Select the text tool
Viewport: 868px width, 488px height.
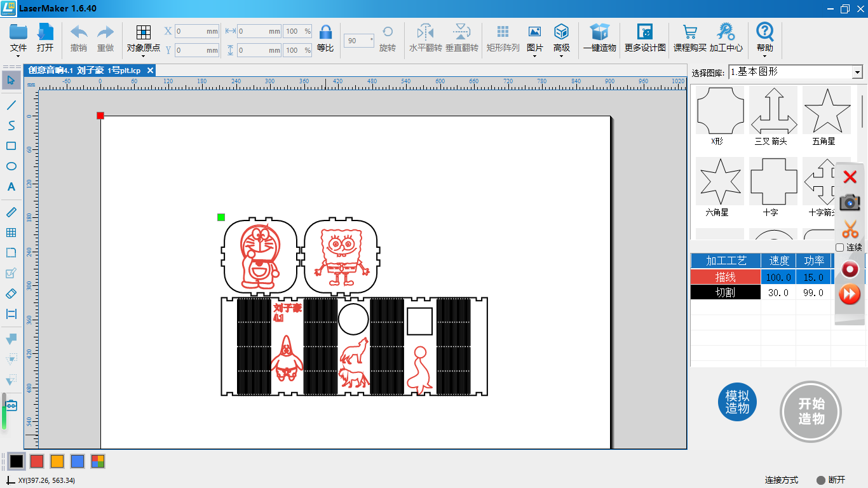tap(11, 187)
